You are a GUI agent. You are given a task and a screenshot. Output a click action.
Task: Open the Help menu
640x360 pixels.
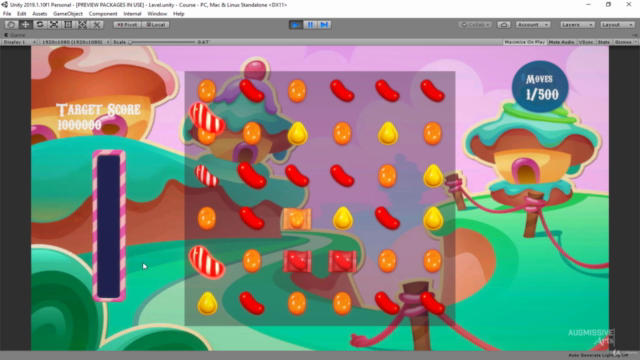pos(178,14)
